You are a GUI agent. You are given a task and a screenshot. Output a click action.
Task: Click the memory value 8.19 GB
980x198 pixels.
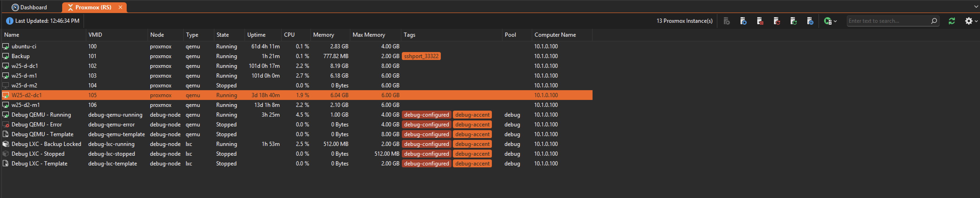pyautogui.click(x=339, y=66)
